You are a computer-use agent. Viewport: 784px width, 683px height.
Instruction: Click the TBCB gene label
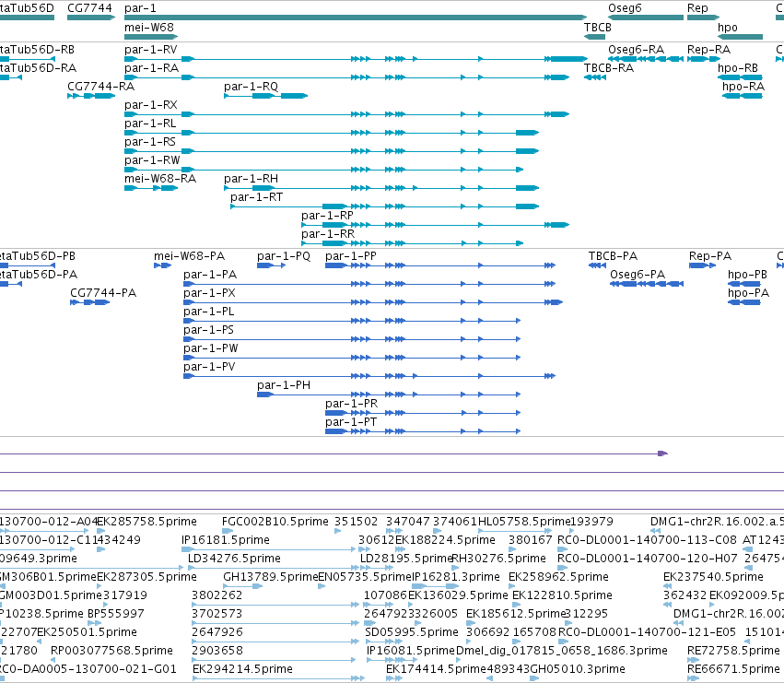pyautogui.click(x=598, y=28)
